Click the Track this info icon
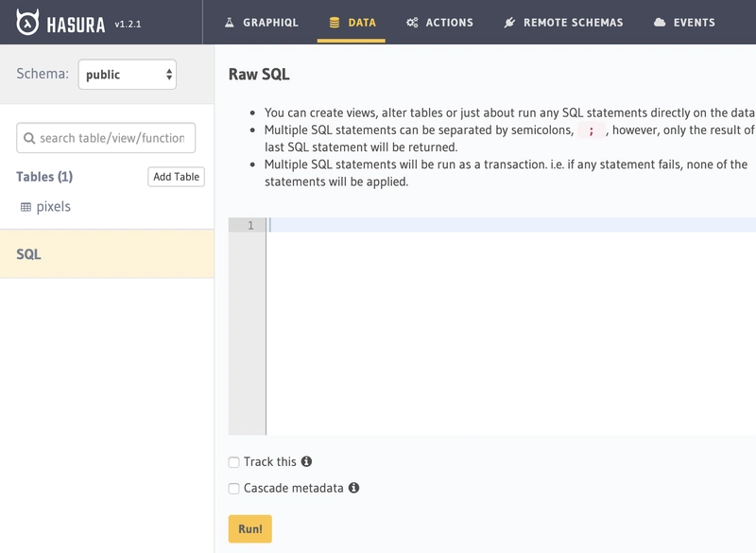This screenshot has height=553, width=756. point(306,461)
